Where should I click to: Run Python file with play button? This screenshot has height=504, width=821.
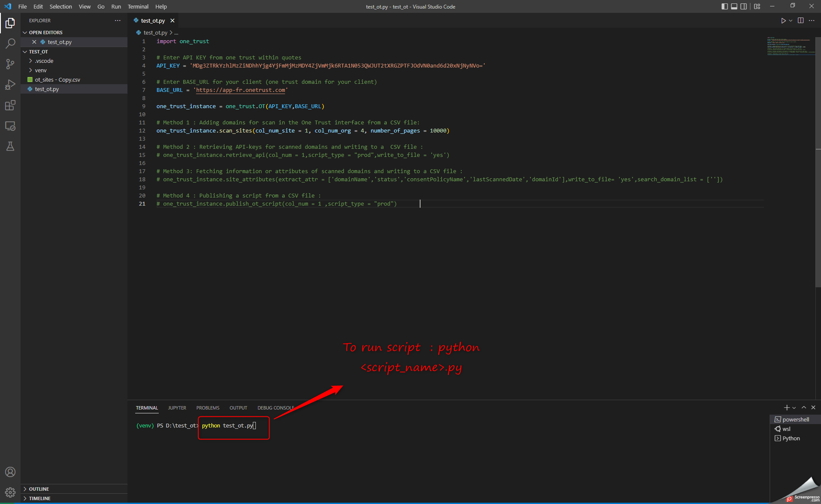[x=783, y=21]
